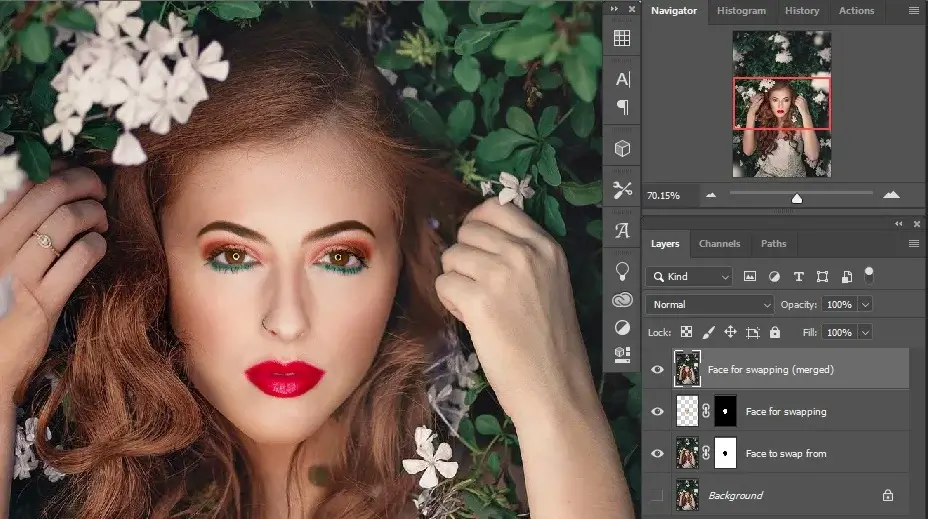This screenshot has height=519, width=928.
Task: Click the Fill 100% value field
Action: 839,333
